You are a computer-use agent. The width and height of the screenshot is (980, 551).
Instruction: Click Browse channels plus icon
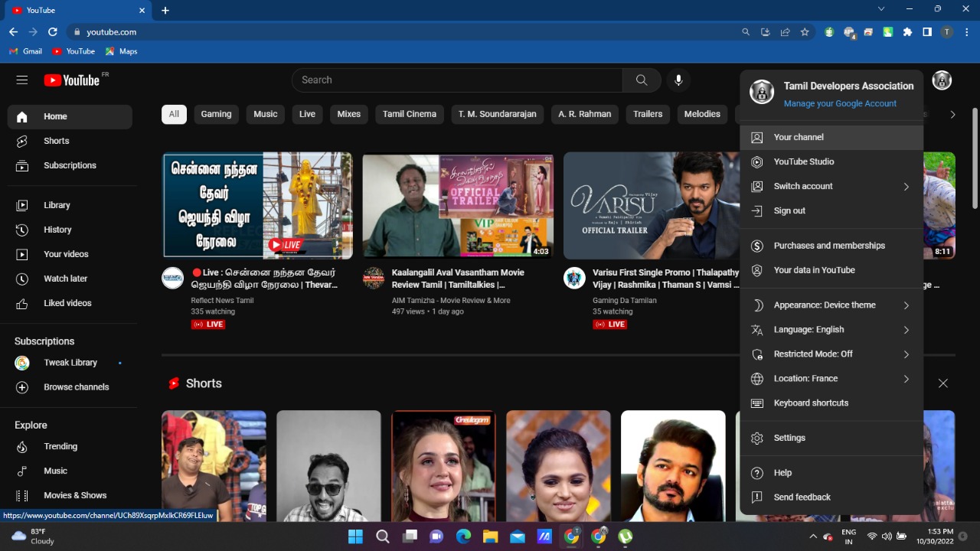click(x=22, y=387)
